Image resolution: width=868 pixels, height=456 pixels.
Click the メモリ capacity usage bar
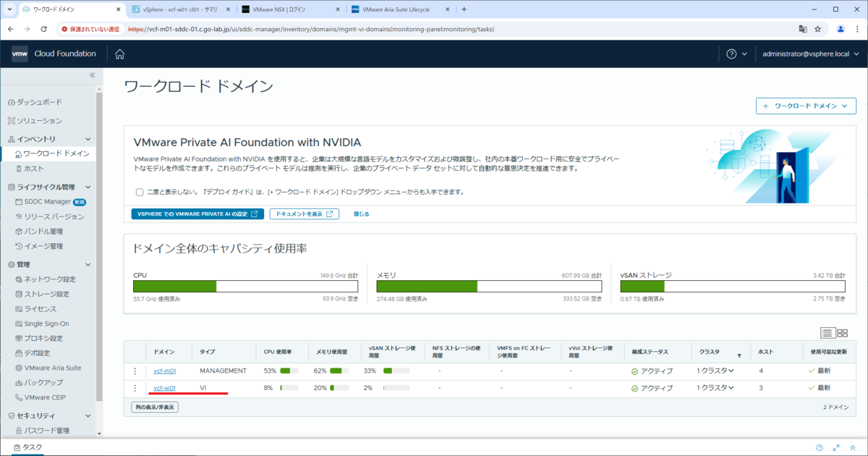coord(489,286)
